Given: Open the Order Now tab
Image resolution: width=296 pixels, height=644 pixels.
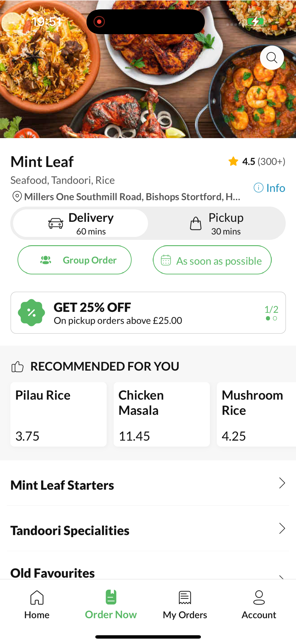Looking at the screenshot, I should coord(111,604).
